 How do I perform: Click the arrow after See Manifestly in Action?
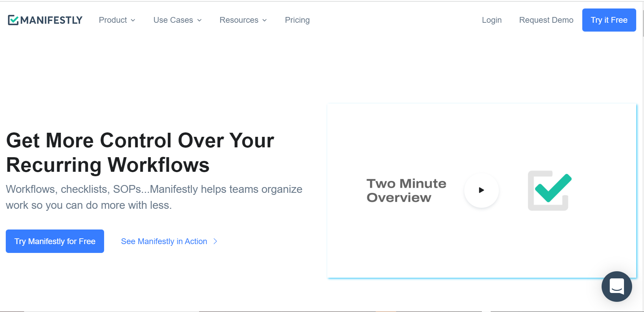[x=215, y=241]
